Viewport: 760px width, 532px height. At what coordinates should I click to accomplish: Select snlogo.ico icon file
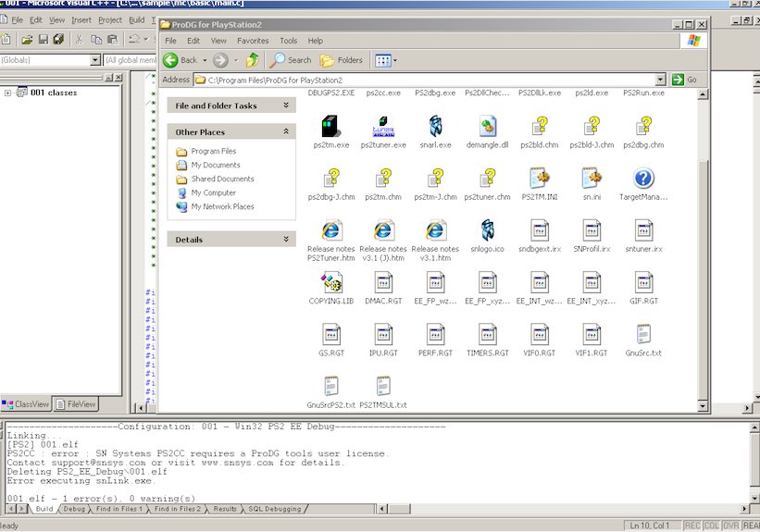pos(487,230)
